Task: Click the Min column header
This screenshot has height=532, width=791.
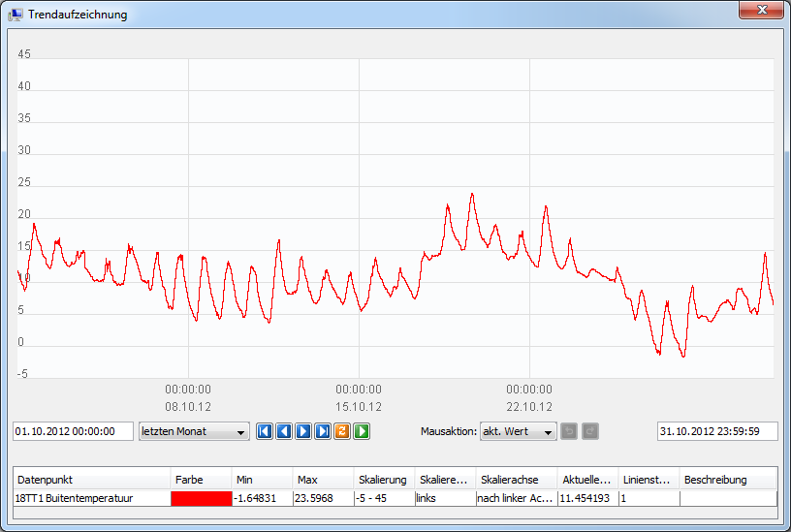Action: coord(262,480)
